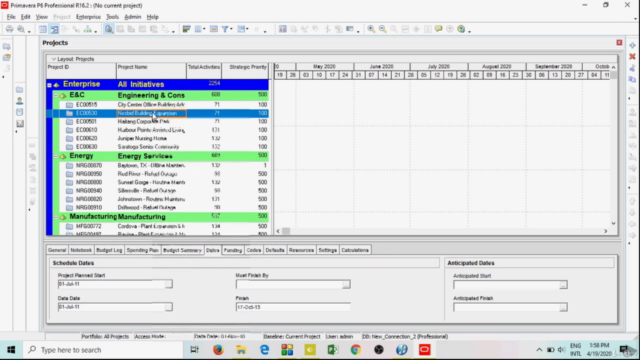Click the chart icon in the left sidebar
This screenshot has width=640, height=360.
(20, 123)
